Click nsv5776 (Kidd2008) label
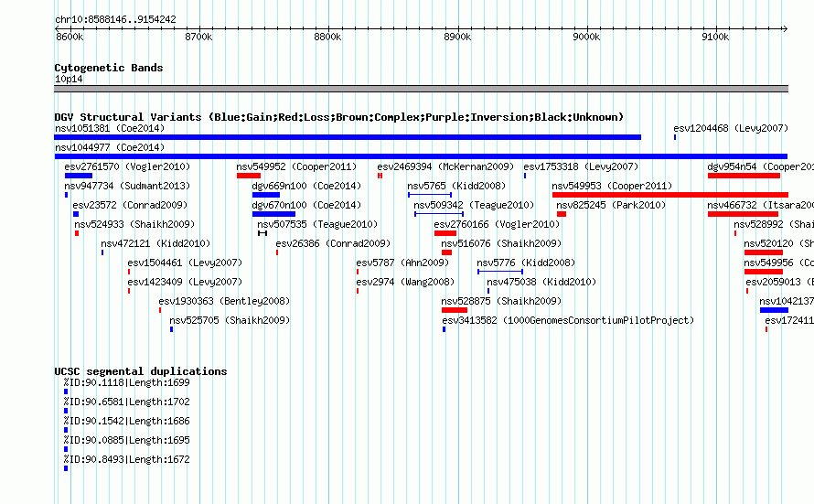 tap(526, 263)
